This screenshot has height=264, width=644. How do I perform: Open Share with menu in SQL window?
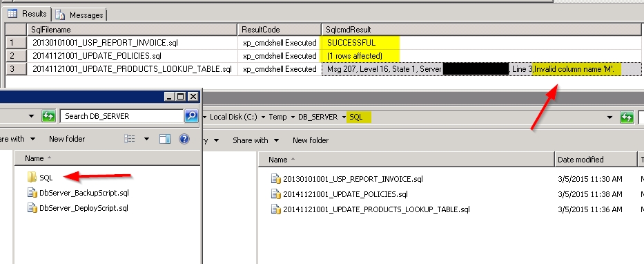point(256,140)
